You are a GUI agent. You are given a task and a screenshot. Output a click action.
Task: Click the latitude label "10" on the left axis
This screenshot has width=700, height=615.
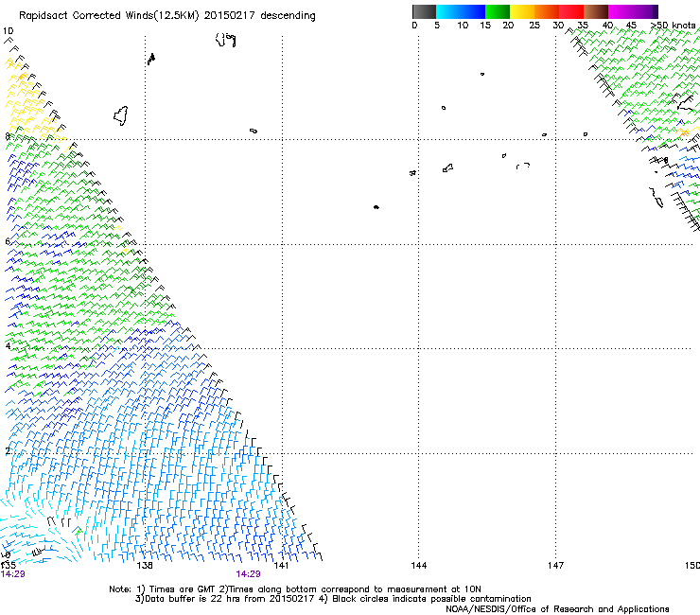[8, 31]
